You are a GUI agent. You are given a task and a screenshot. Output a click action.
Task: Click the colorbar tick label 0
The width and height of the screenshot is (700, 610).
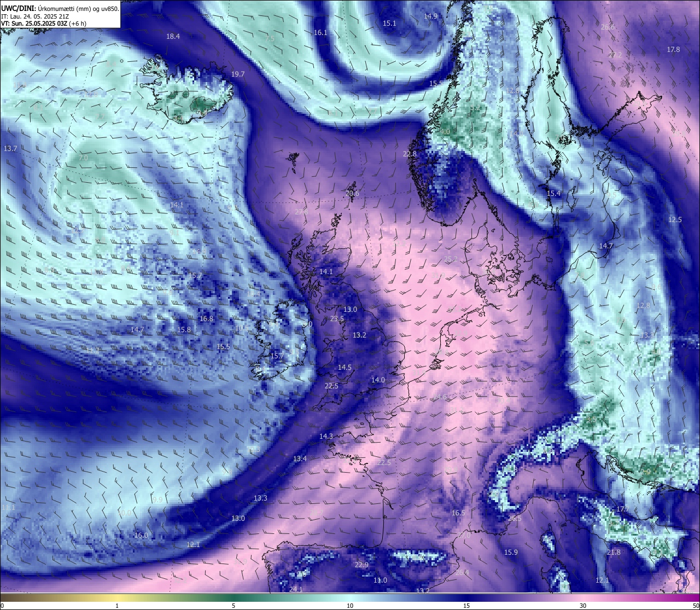pyautogui.click(x=2, y=605)
